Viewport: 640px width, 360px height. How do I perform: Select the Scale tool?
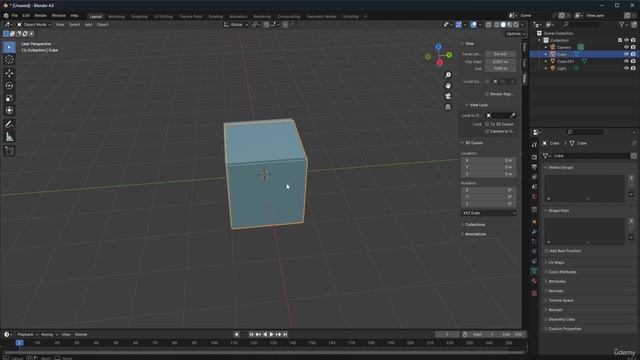(x=9, y=98)
